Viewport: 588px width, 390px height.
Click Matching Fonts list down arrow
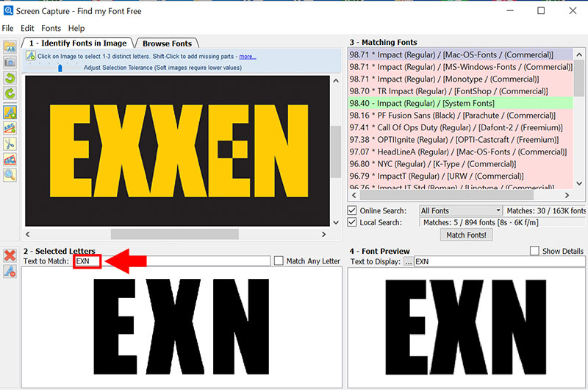pos(579,183)
